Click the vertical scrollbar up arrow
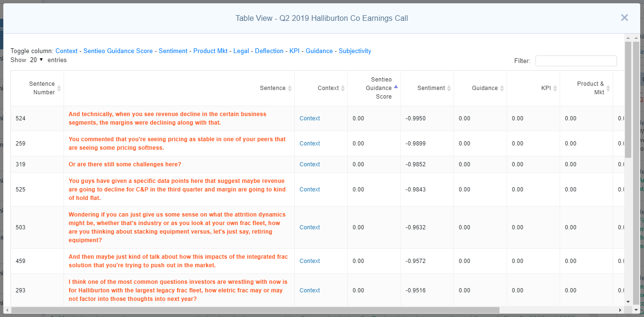The image size is (644, 317). (628, 38)
